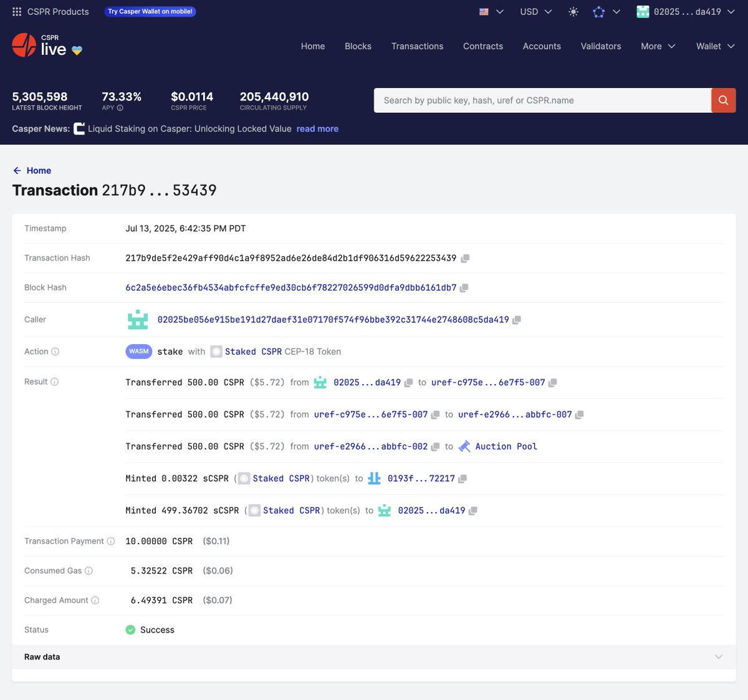Screen dimensions: 748x700
Task: Open uref-e2966...abbfc-007 link
Action: pyautogui.click(x=515, y=415)
